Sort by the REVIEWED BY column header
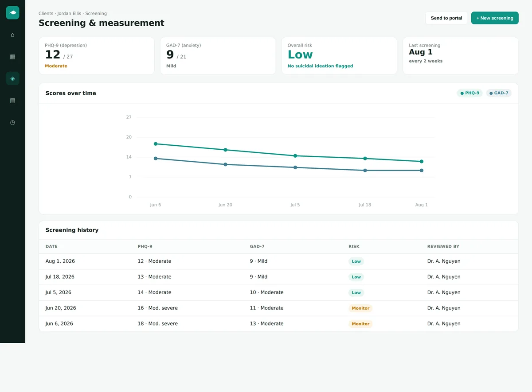 click(x=443, y=247)
